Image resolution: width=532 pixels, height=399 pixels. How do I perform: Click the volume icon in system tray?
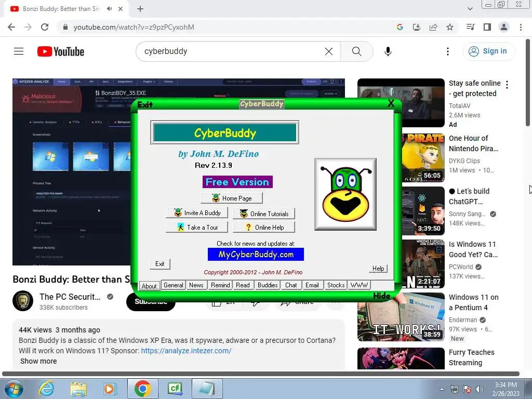(479, 389)
